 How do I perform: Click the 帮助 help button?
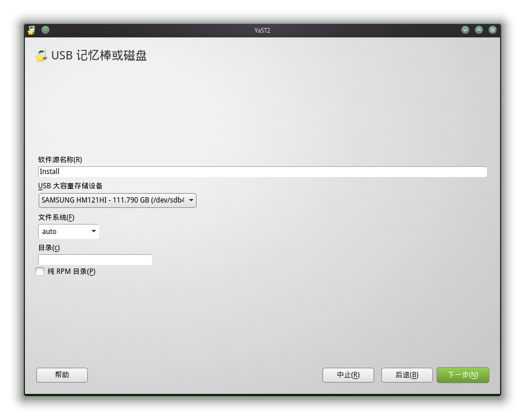[62, 375]
